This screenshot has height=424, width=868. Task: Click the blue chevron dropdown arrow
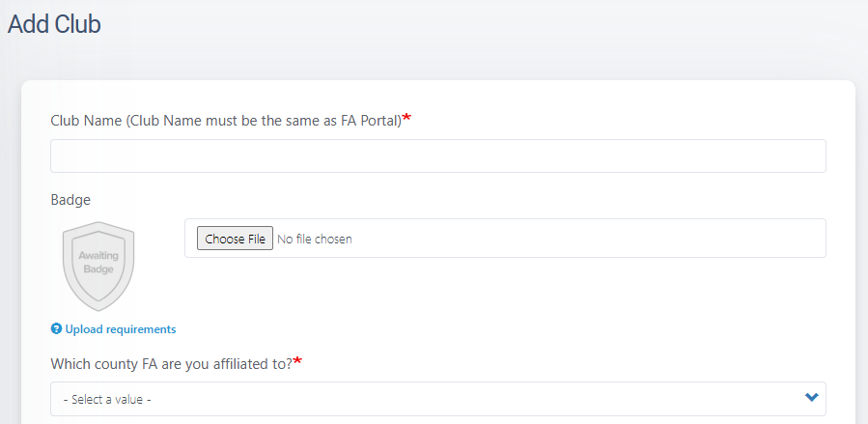coord(811,397)
